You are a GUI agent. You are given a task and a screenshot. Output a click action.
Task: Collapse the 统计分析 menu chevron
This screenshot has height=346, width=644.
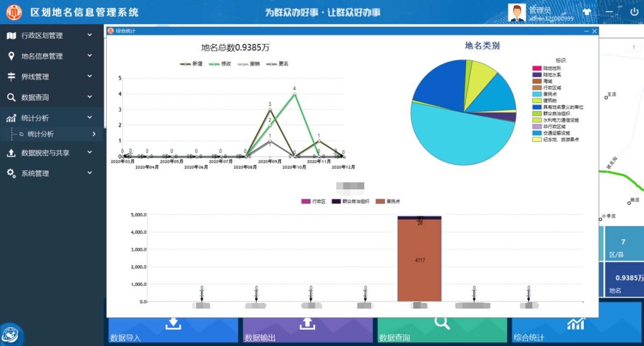[x=90, y=117]
